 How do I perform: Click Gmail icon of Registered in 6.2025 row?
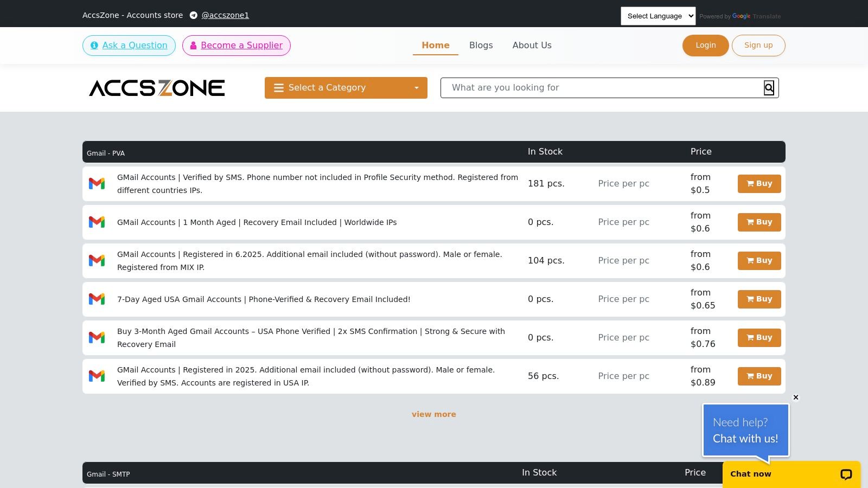(97, 261)
